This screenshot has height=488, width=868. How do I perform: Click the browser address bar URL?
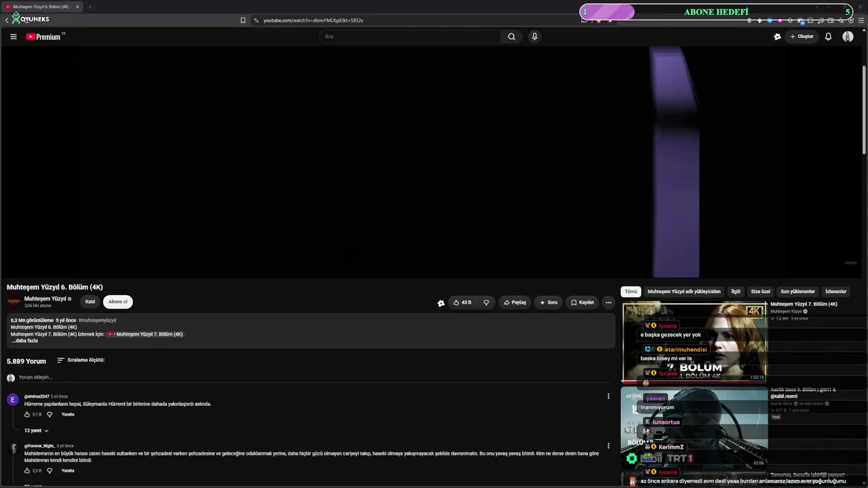[x=313, y=20]
